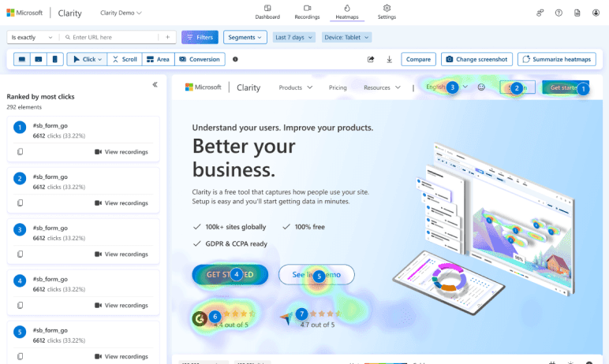Viewport: 609px width, 364px height.
Task: Click the Capterra arrow logo rating
Action: pyautogui.click(x=286, y=318)
